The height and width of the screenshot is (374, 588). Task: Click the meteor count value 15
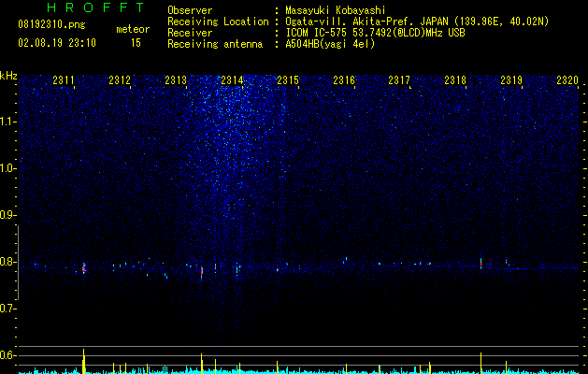(136, 43)
